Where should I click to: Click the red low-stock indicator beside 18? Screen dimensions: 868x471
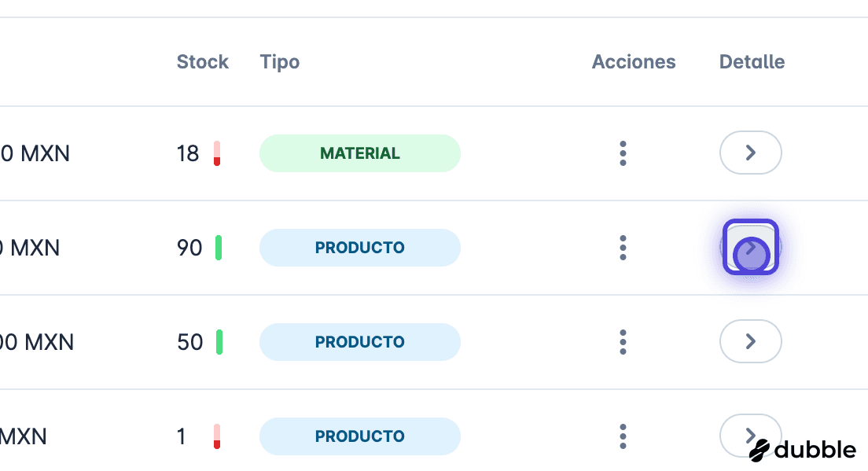point(217,153)
